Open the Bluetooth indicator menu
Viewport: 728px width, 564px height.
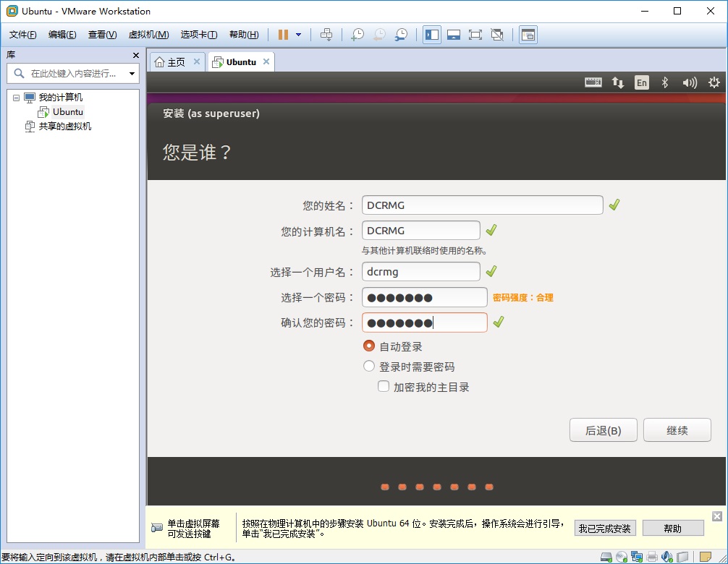[665, 82]
